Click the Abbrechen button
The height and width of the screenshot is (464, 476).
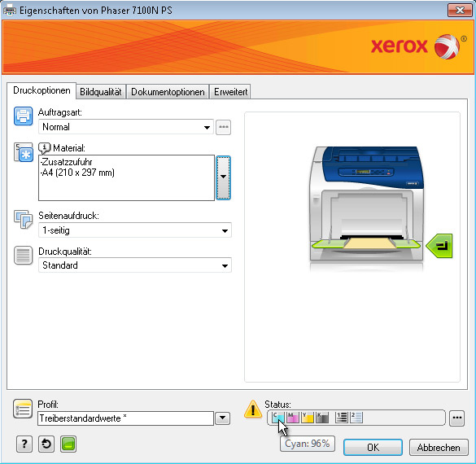(439, 447)
